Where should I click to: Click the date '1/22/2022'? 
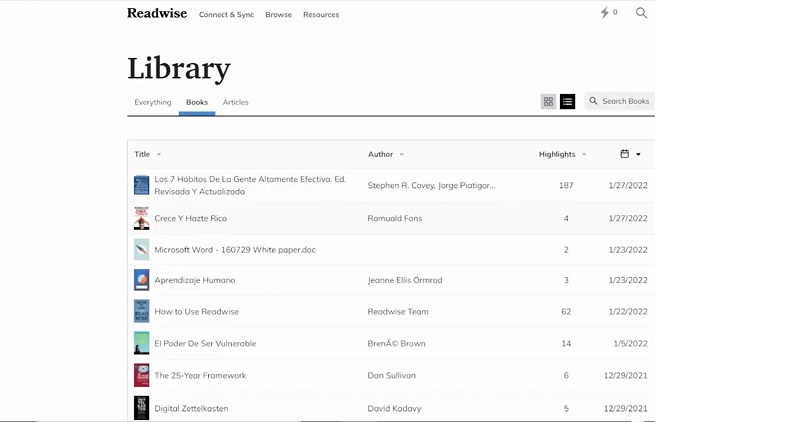(628, 311)
